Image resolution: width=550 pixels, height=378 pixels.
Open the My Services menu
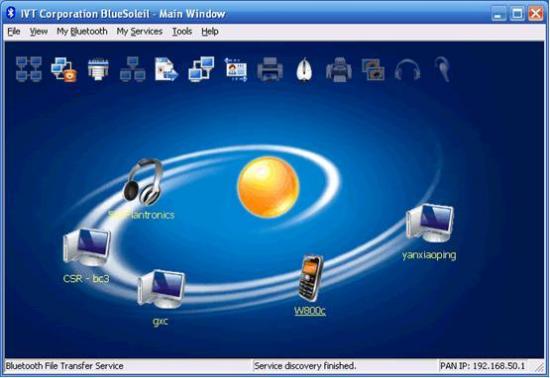click(140, 32)
